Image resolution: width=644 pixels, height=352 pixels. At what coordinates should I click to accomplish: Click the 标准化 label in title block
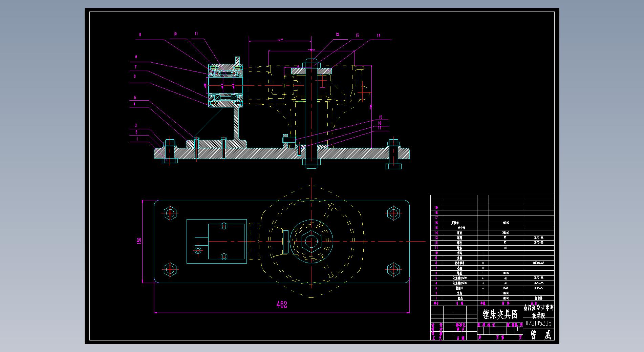[461, 325]
